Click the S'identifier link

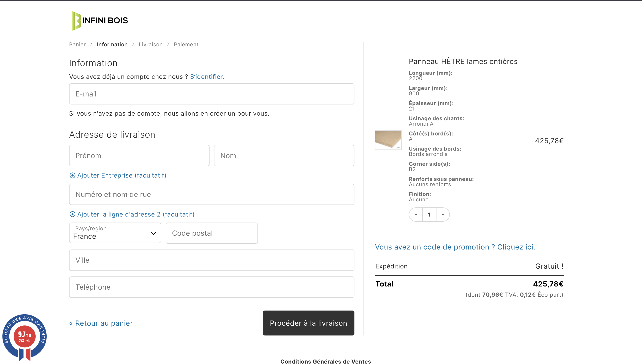207,77
